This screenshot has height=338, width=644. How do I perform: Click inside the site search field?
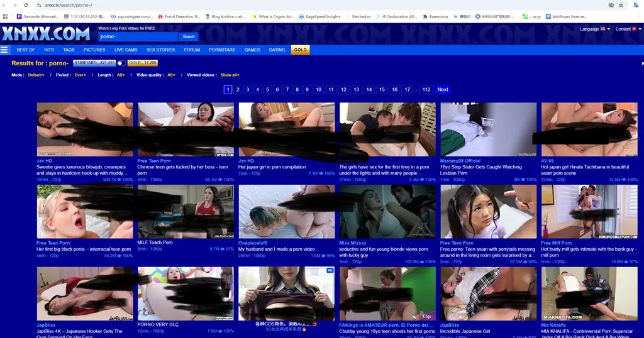pyautogui.click(x=138, y=36)
